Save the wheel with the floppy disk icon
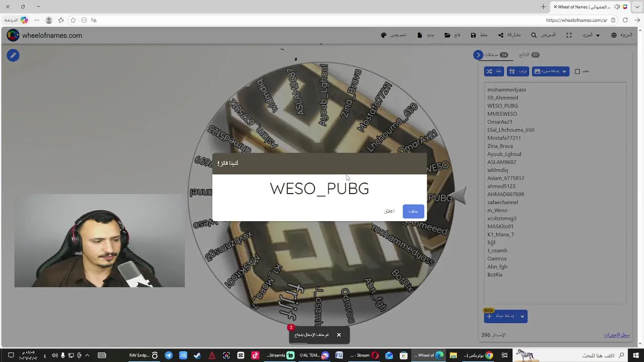This screenshot has width=644, height=362. pyautogui.click(x=473, y=35)
